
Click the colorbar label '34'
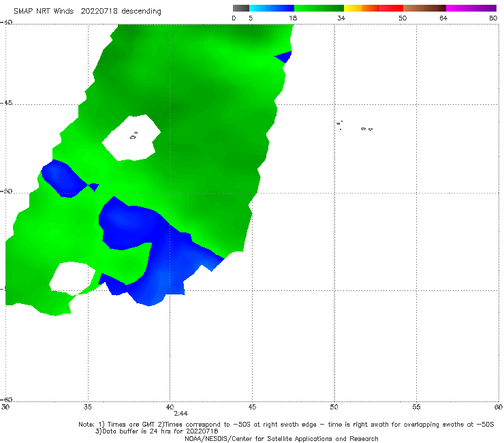point(341,18)
